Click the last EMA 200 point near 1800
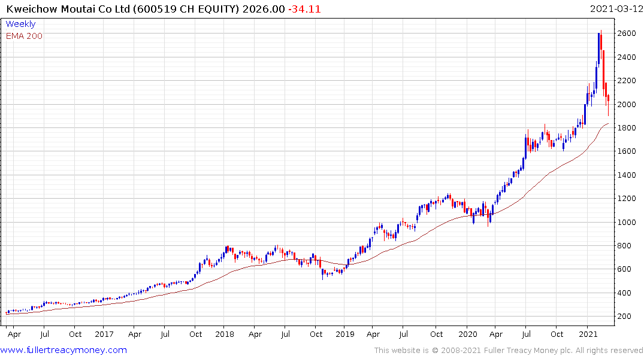 click(x=608, y=123)
